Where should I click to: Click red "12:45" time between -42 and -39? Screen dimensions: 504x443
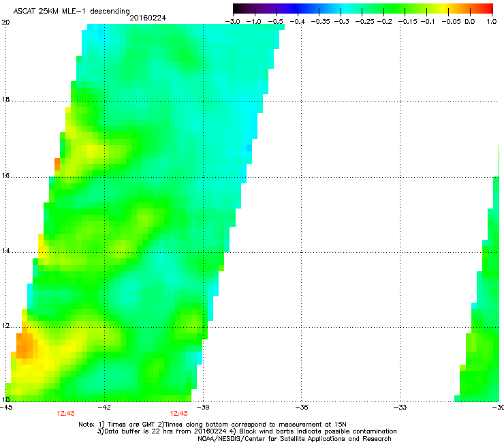[x=179, y=414]
